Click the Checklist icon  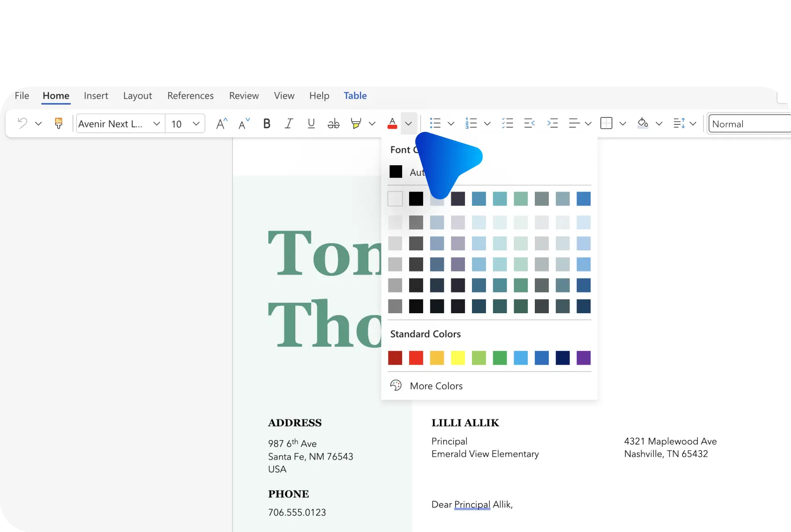508,123
